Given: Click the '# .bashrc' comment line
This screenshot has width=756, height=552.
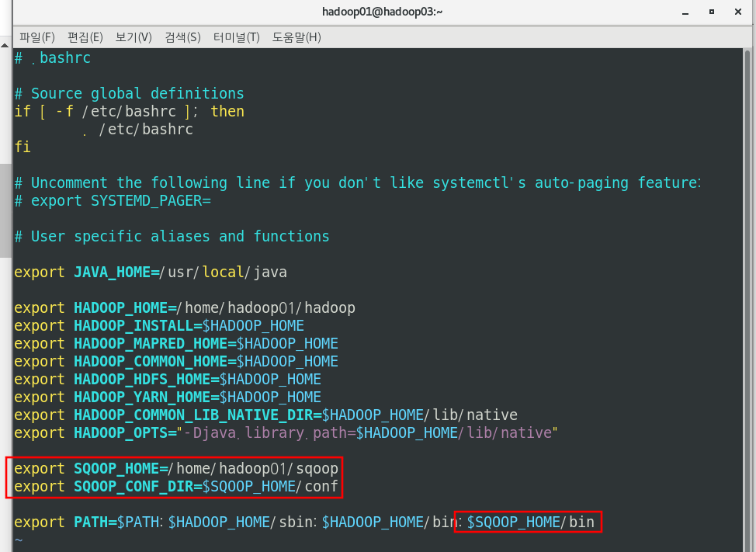Looking at the screenshot, I should (53, 58).
